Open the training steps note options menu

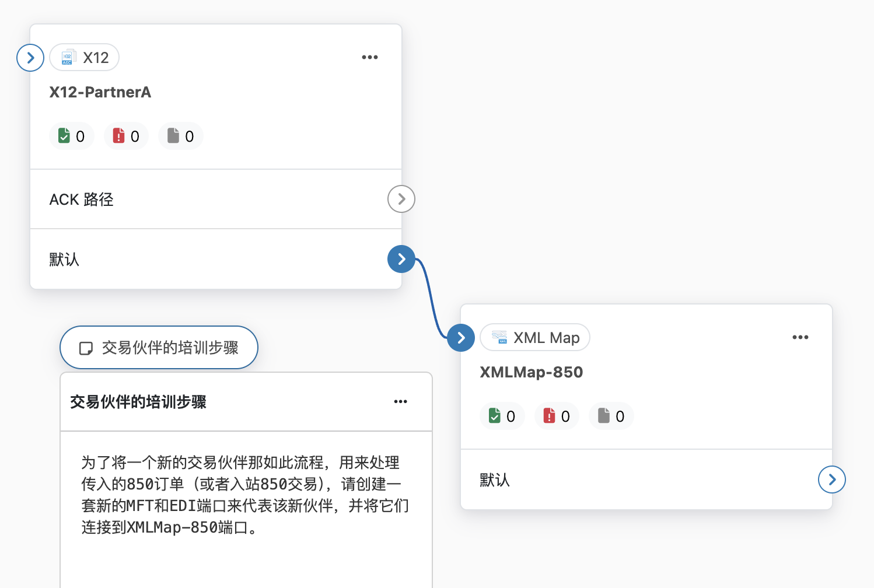400,401
